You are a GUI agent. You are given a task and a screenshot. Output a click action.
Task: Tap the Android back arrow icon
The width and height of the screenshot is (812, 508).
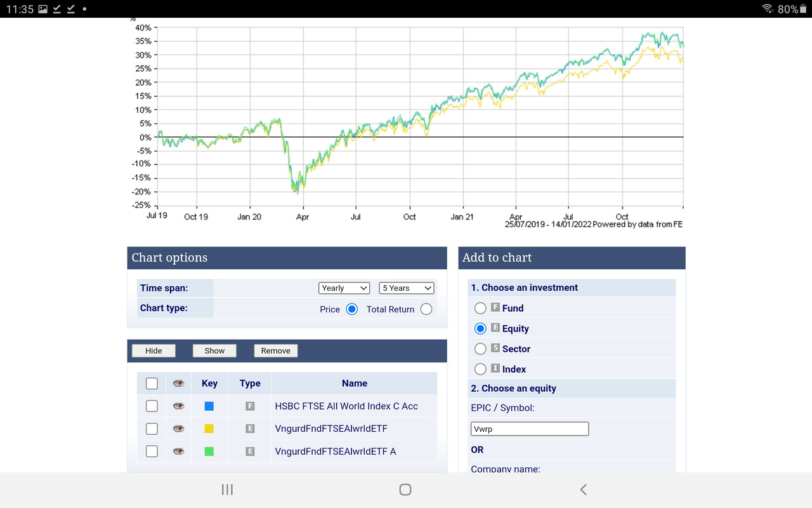pos(584,489)
